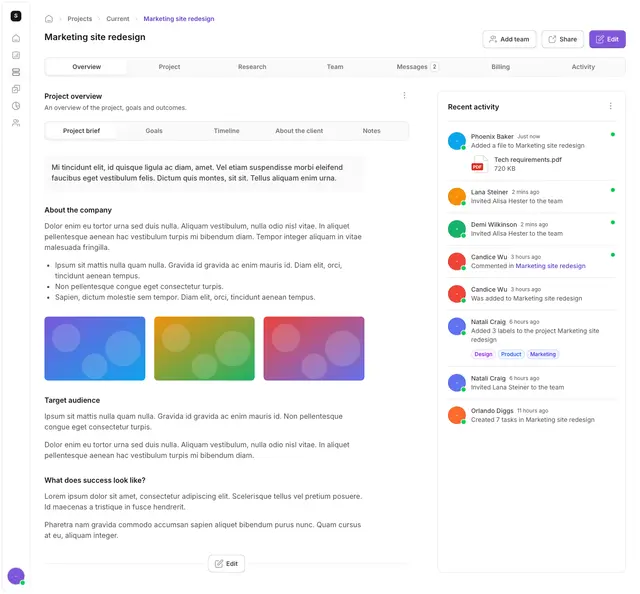Open the orange-green gradient image thumbnail

(x=204, y=349)
